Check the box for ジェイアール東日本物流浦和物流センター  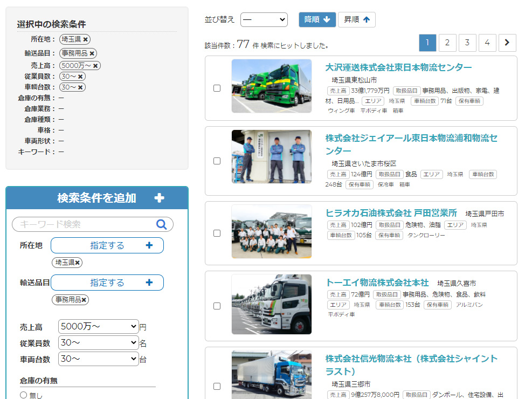tap(217, 161)
